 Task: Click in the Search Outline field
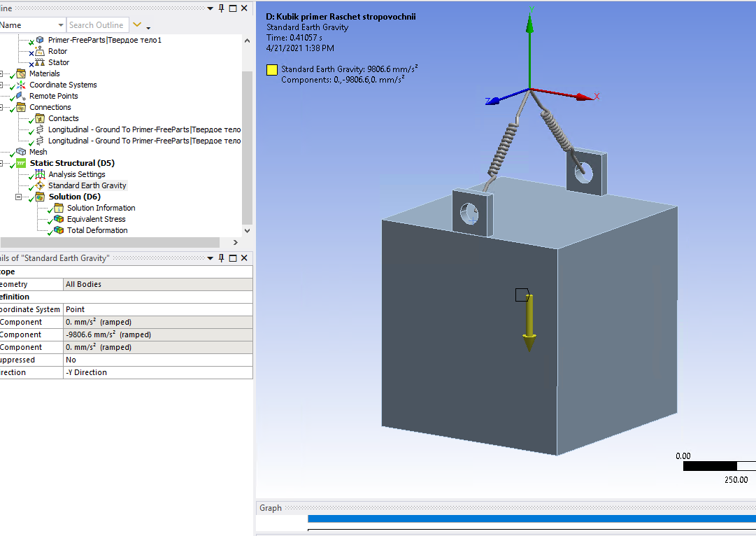[x=97, y=25]
